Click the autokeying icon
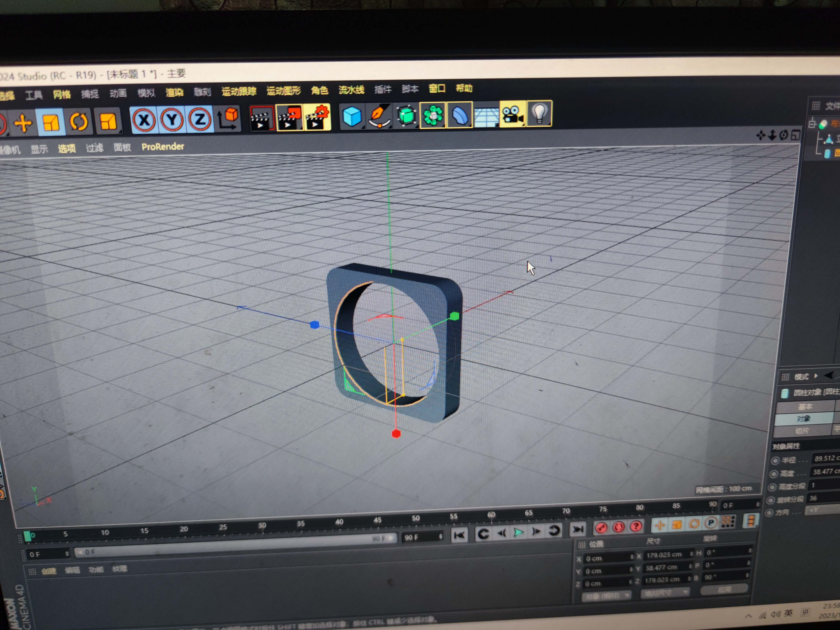Image resolution: width=840 pixels, height=630 pixels. click(x=619, y=527)
